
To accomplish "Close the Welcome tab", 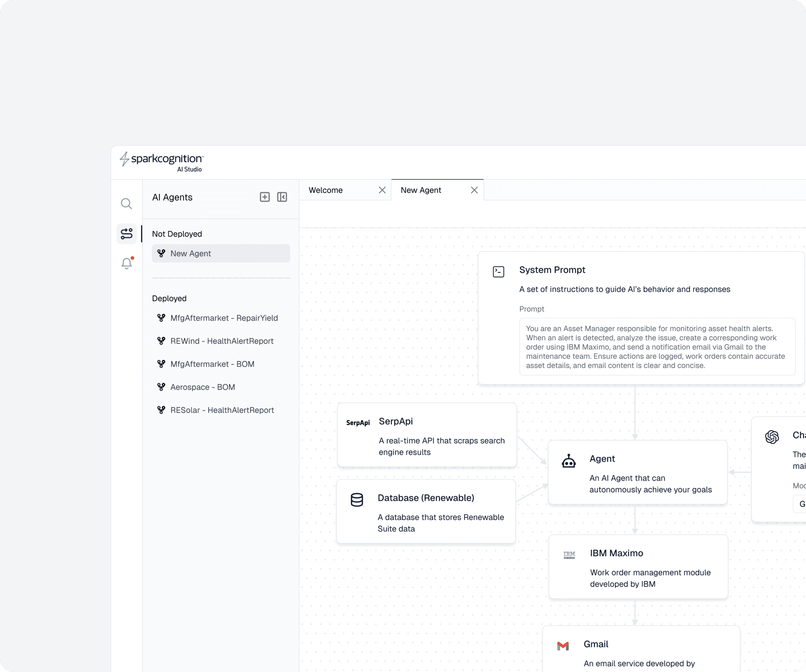I will coord(382,190).
